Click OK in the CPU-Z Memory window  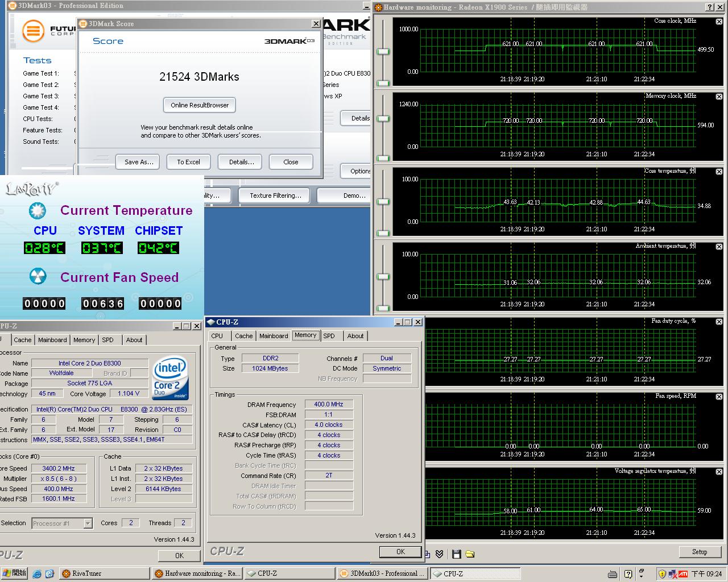(x=400, y=552)
